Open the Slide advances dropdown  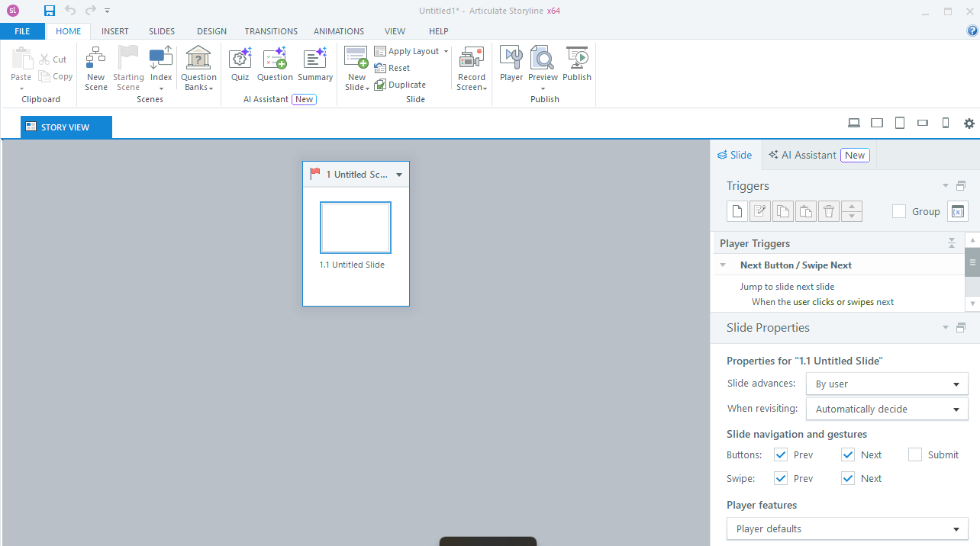(x=886, y=384)
